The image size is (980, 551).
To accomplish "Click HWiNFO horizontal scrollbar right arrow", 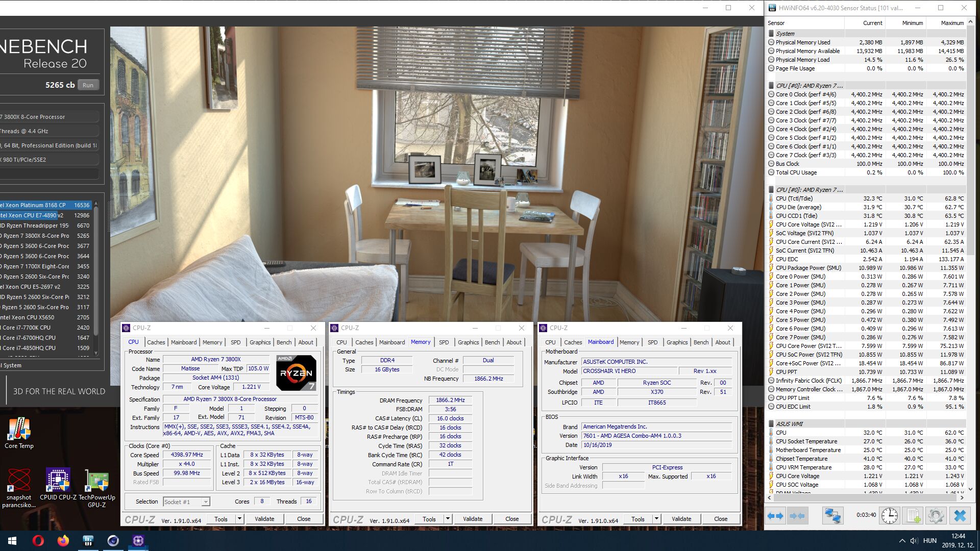I will pyautogui.click(x=962, y=497).
